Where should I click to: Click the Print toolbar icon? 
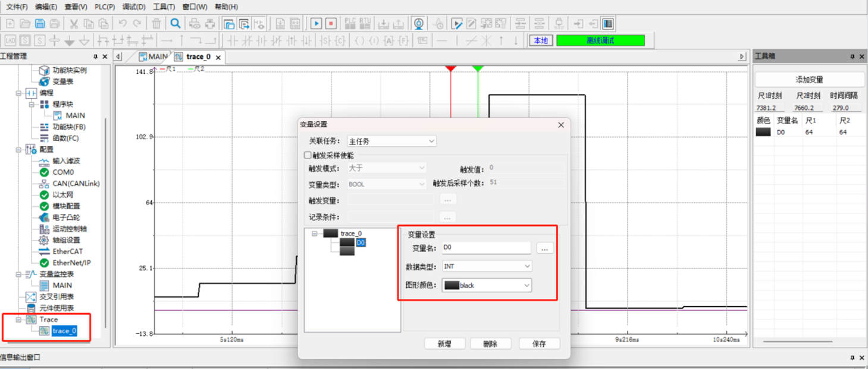210,24
